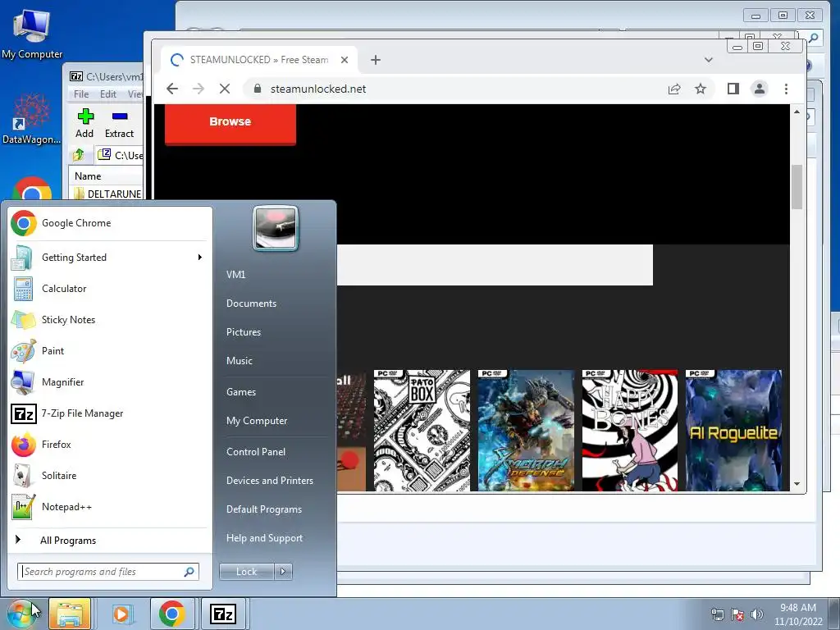The width and height of the screenshot is (840, 630).
Task: Click the red Browse button
Action: tap(231, 123)
